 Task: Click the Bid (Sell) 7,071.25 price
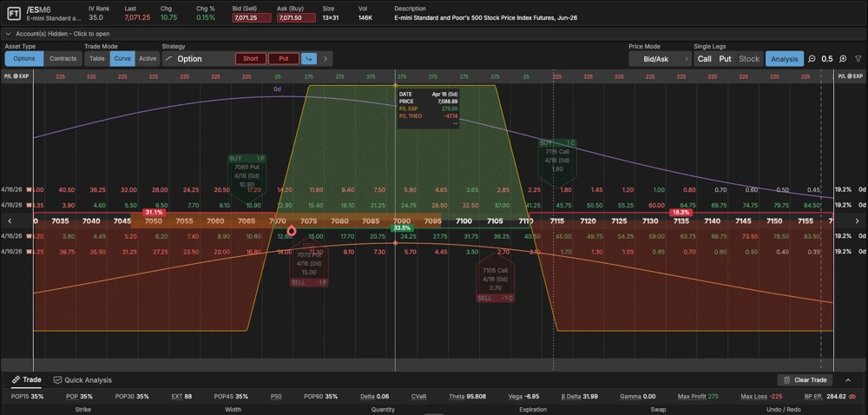(252, 17)
